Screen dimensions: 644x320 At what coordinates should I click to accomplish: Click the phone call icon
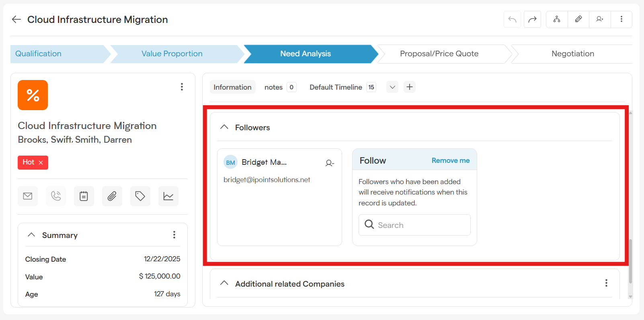tap(56, 196)
